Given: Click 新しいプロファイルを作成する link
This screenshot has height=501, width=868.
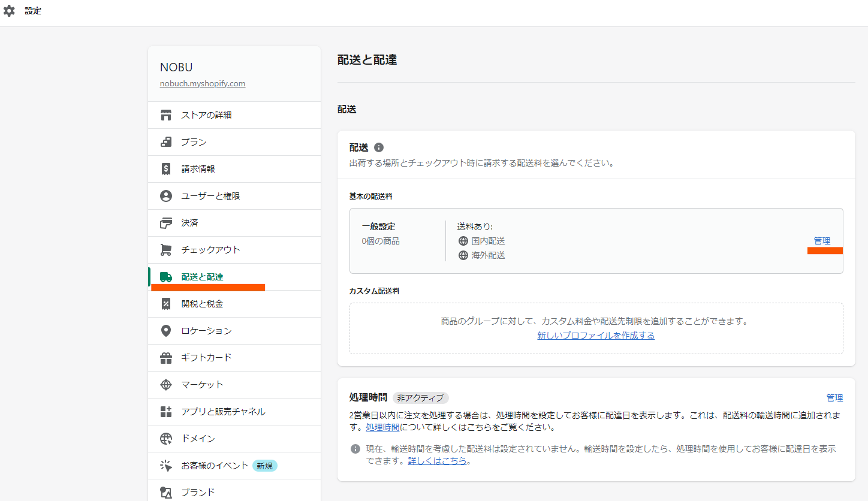Looking at the screenshot, I should click(596, 336).
